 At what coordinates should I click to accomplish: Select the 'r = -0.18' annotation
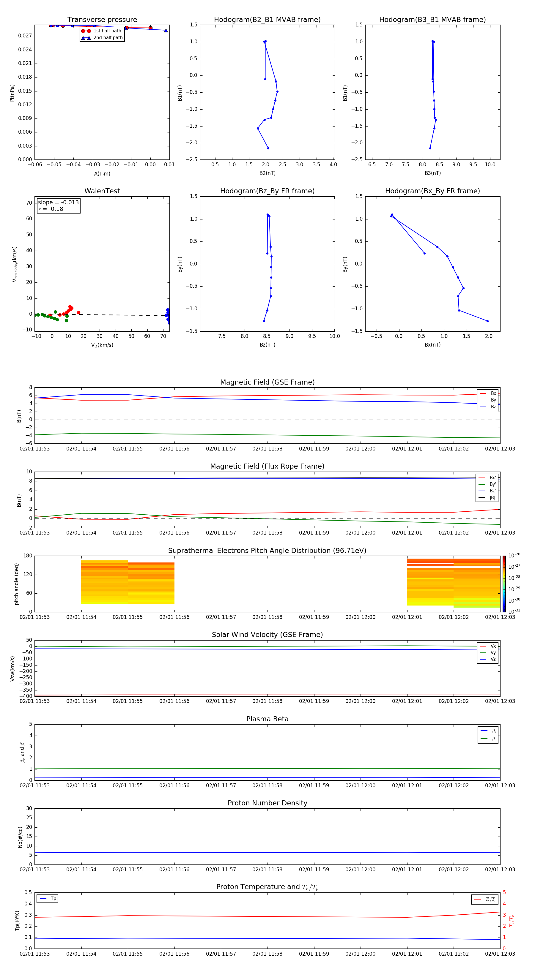coord(51,209)
